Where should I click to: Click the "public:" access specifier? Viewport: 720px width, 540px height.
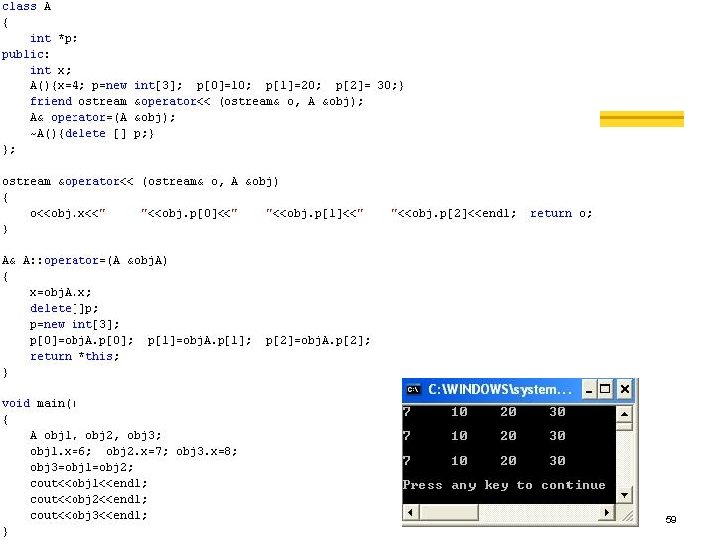click(x=25, y=55)
